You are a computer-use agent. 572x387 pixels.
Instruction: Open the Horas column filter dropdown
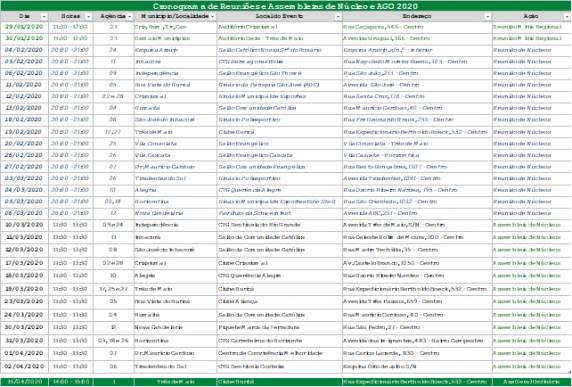(88, 17)
